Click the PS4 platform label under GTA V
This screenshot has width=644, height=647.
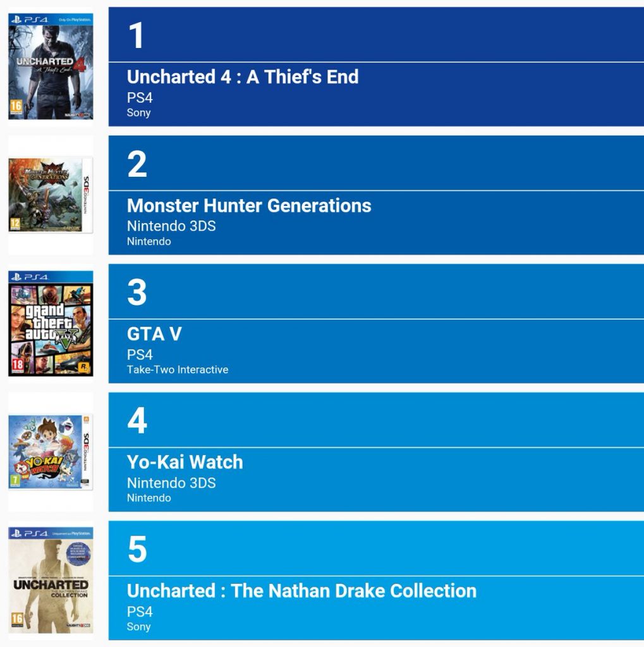click(140, 354)
